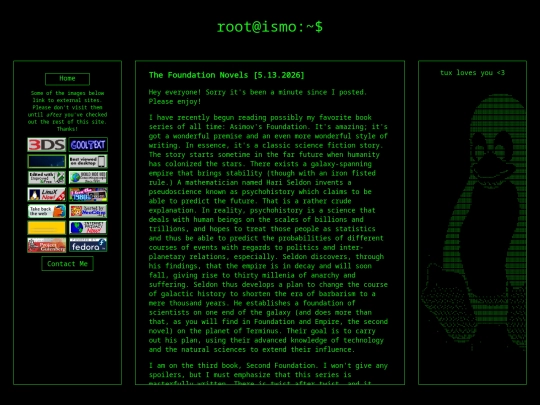Click the World Wide Web globe badge

pyautogui.click(x=88, y=178)
